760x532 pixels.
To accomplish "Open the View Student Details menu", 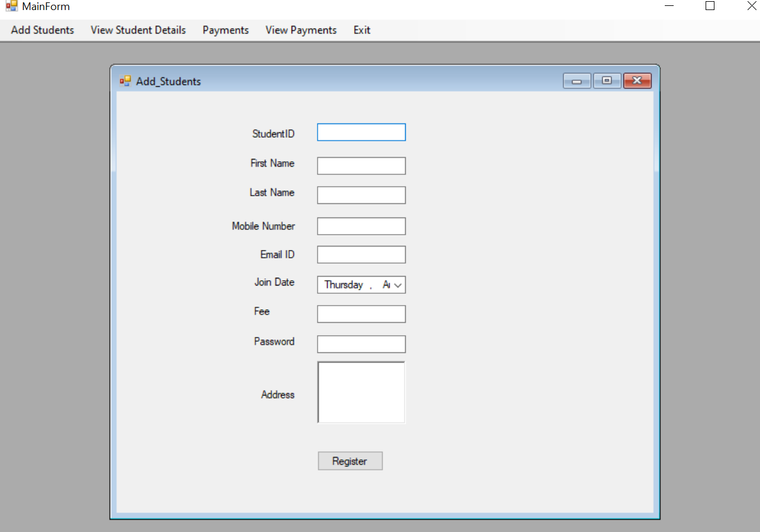I will tap(138, 30).
